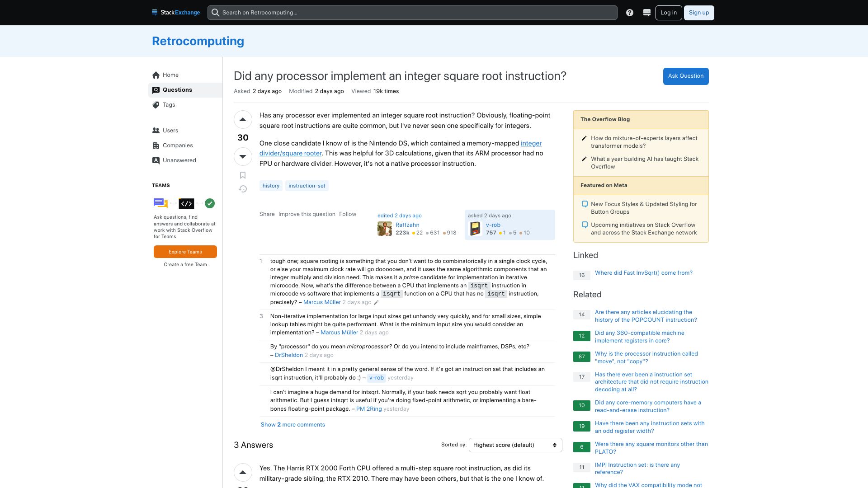Go to Home in the sidebar
This screenshot has width=868, height=488.
tap(185, 75)
